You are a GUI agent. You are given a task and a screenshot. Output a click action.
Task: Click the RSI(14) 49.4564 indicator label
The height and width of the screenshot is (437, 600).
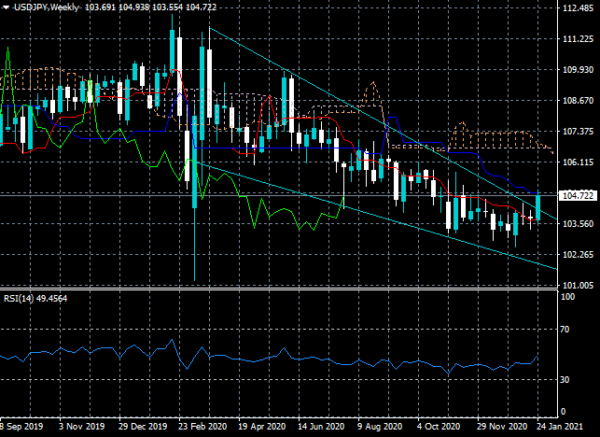(x=35, y=298)
